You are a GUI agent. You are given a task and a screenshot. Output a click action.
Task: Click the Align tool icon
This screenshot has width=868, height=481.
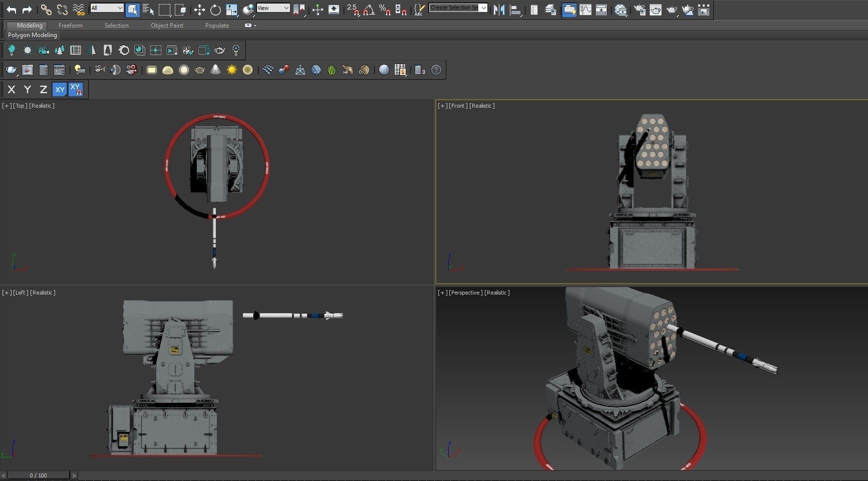[515, 10]
